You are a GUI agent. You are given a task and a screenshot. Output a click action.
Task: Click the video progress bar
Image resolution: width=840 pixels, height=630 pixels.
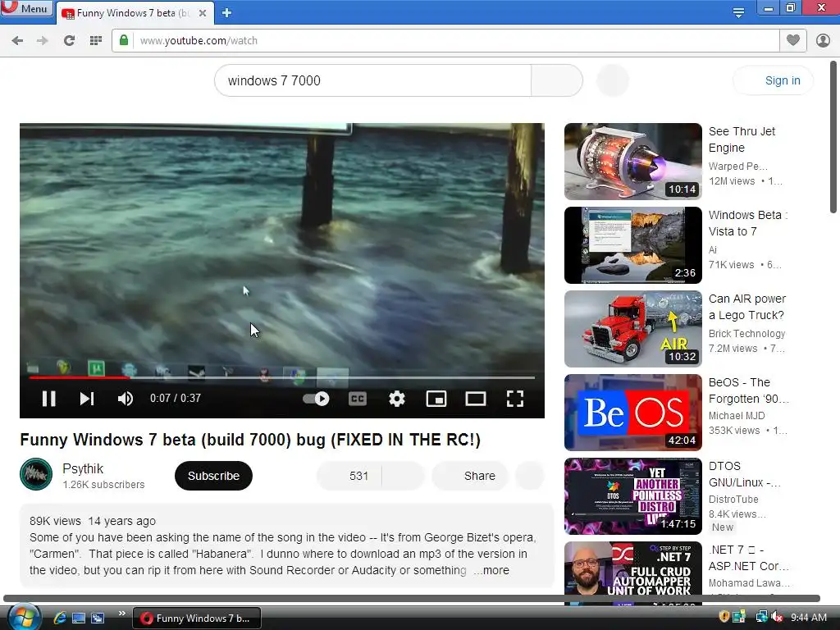pyautogui.click(x=282, y=377)
